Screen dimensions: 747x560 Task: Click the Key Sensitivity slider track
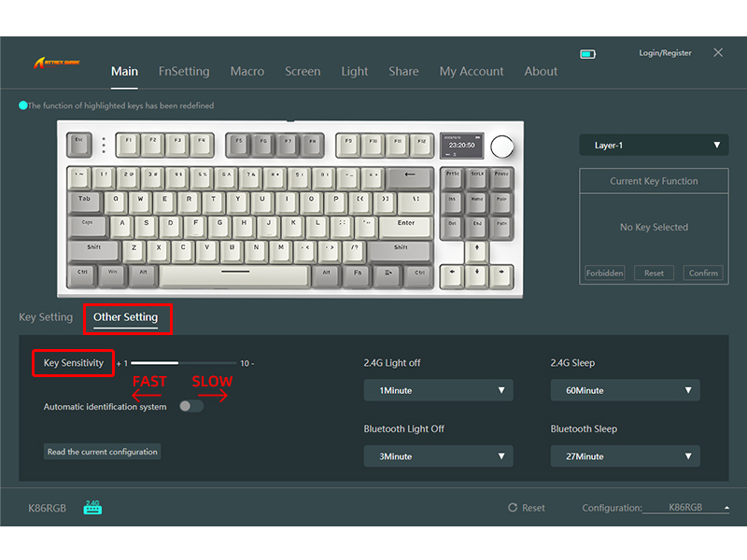183,363
